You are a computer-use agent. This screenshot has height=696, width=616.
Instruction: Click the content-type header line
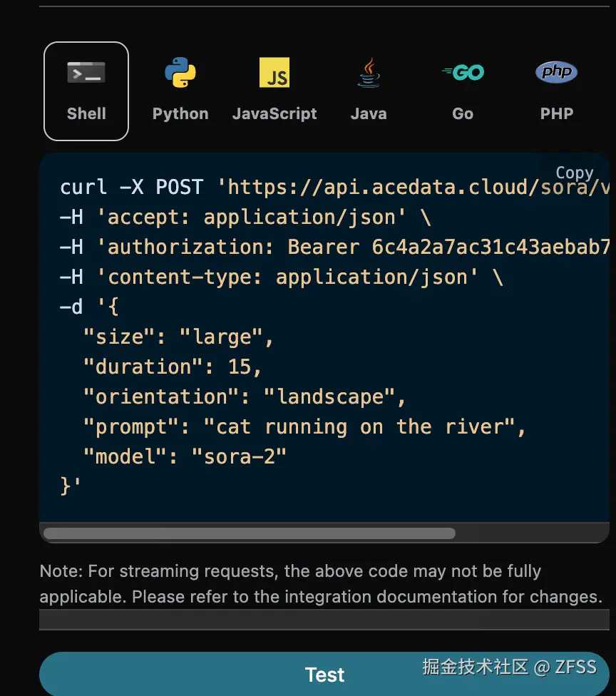click(x=282, y=277)
